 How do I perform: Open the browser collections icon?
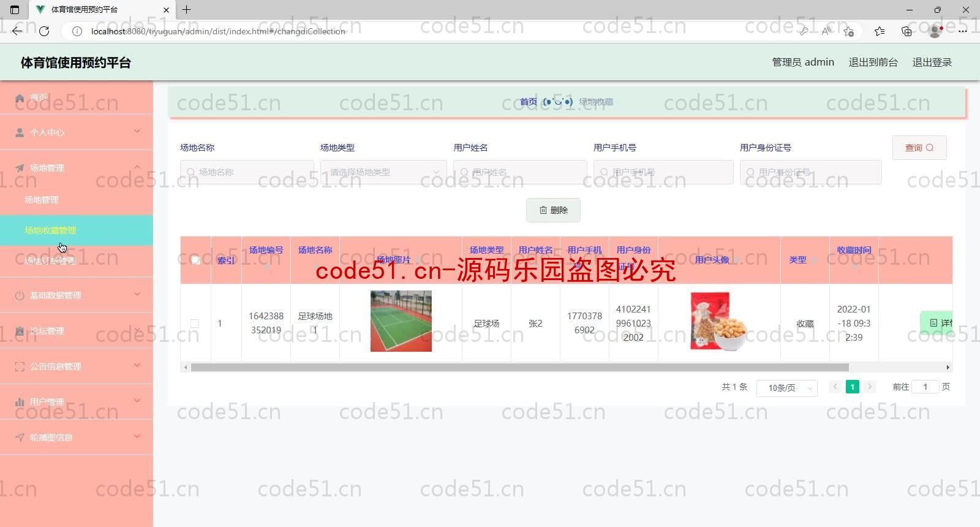(907, 31)
